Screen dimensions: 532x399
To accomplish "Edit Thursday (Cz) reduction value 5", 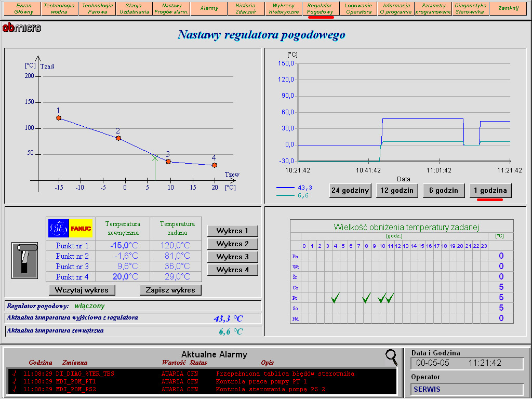I will (501, 287).
